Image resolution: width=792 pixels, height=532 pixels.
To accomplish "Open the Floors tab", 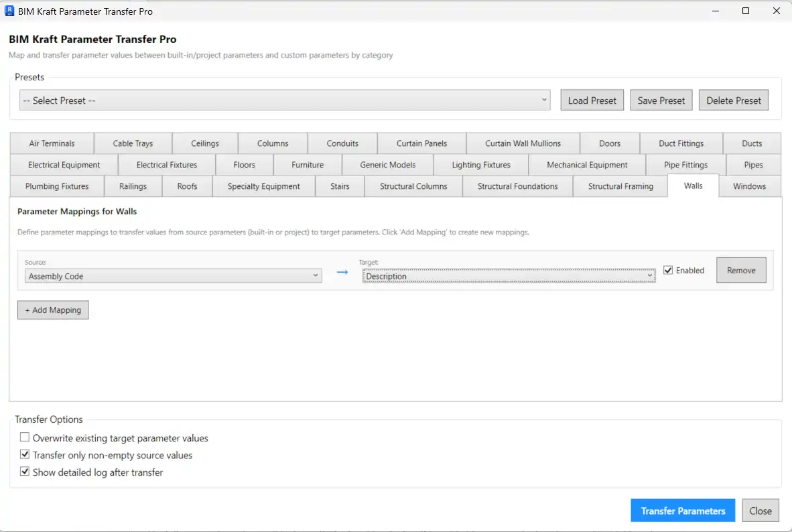I will [244, 164].
